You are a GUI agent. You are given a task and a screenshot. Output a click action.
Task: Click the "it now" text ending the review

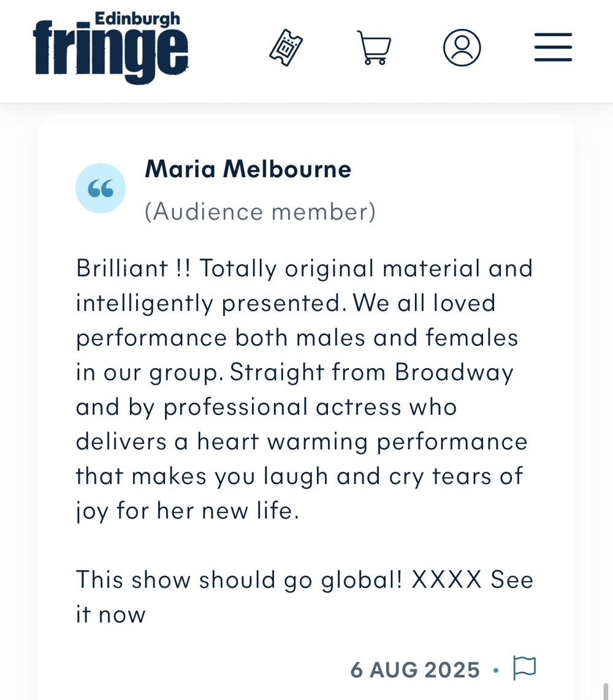point(110,615)
